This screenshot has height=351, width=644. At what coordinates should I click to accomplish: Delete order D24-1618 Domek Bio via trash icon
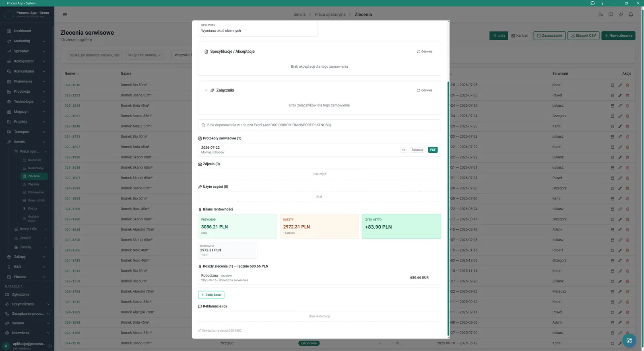627,85
